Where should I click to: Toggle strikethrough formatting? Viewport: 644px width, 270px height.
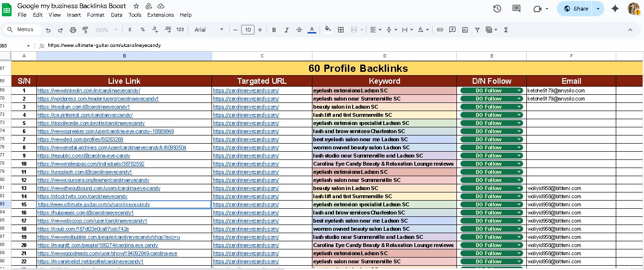tap(299, 30)
